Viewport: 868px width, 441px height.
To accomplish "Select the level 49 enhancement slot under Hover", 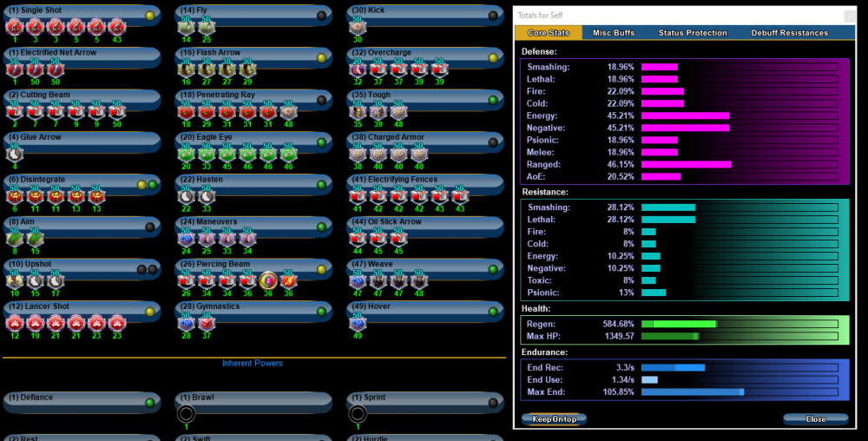I will 357,323.
